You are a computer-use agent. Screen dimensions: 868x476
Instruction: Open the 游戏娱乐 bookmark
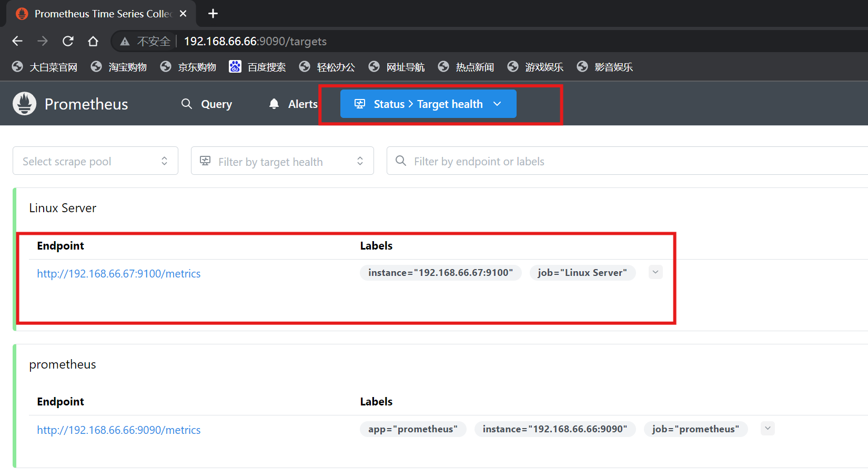tap(536, 67)
